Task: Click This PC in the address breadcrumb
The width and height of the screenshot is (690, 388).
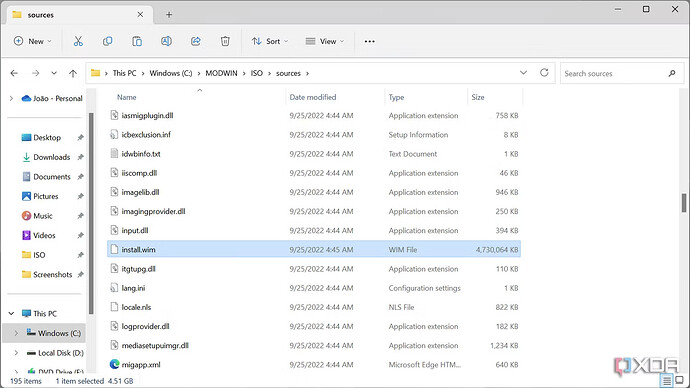Action: point(125,73)
